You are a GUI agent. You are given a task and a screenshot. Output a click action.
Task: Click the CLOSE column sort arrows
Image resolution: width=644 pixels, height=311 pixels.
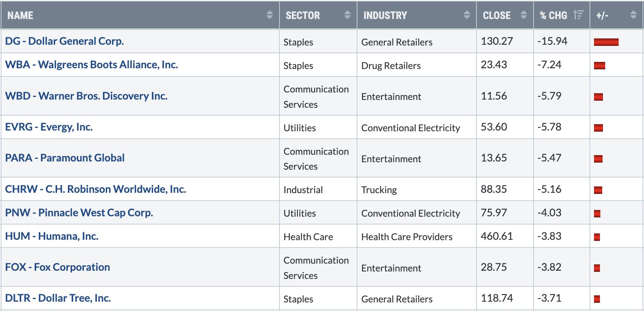point(524,15)
